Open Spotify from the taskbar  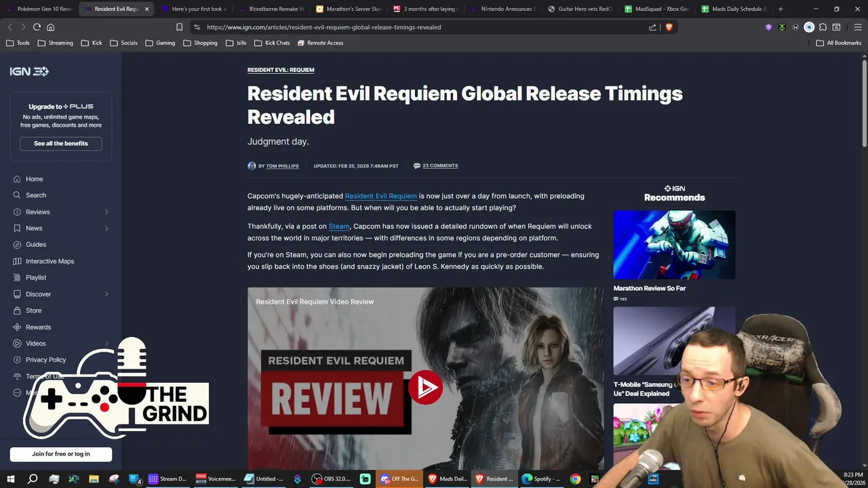[x=540, y=479]
